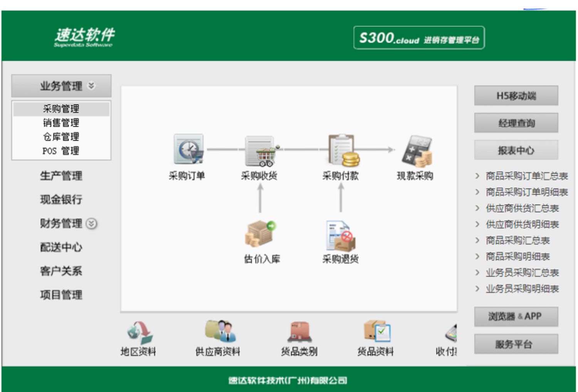Click the 采购付款 label text
The width and height of the screenshot is (578, 392).
coord(341,176)
